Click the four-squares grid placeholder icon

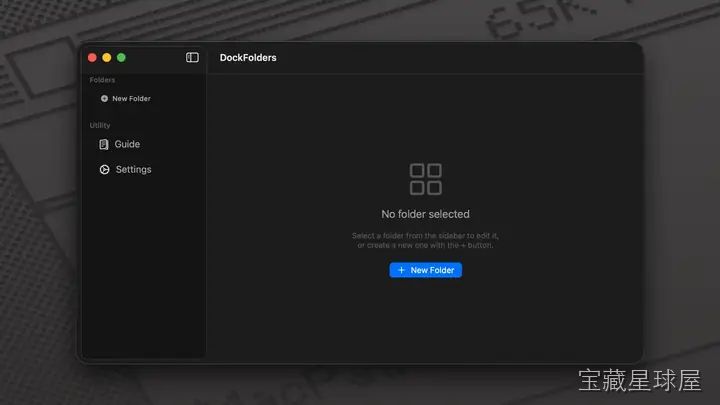(426, 179)
